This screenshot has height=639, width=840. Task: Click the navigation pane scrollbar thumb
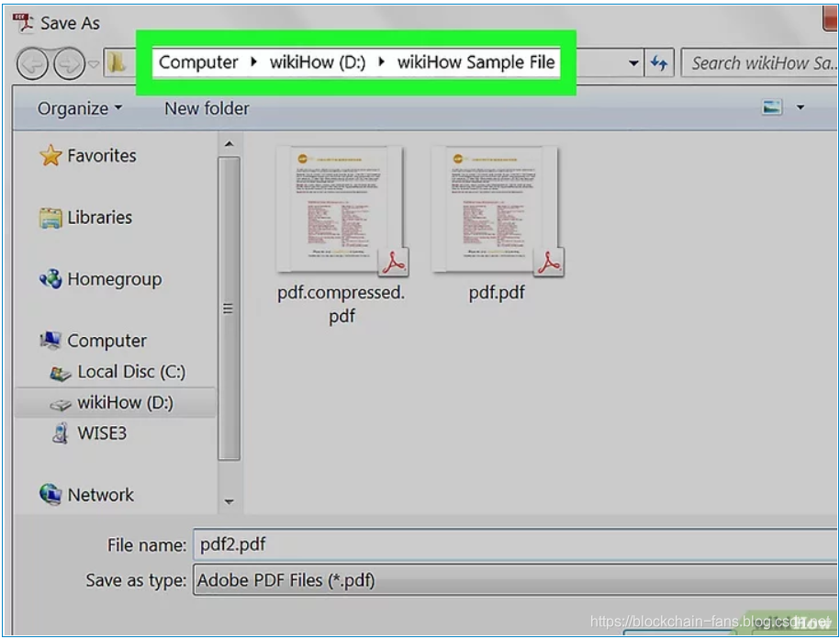click(229, 308)
